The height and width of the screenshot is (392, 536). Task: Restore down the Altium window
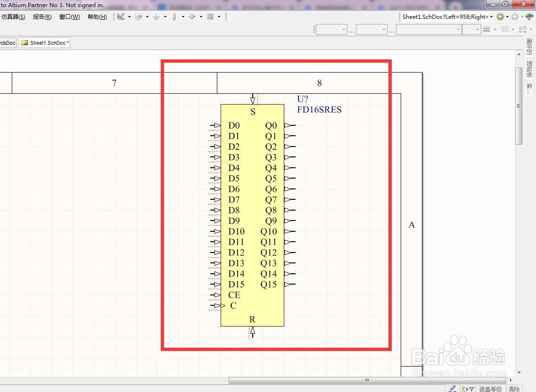tap(505, 4)
